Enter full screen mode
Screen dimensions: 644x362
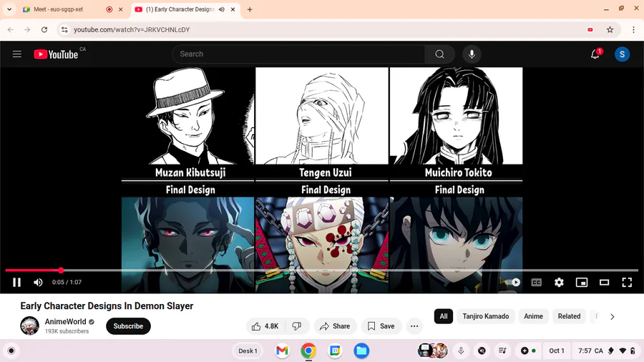627,283
